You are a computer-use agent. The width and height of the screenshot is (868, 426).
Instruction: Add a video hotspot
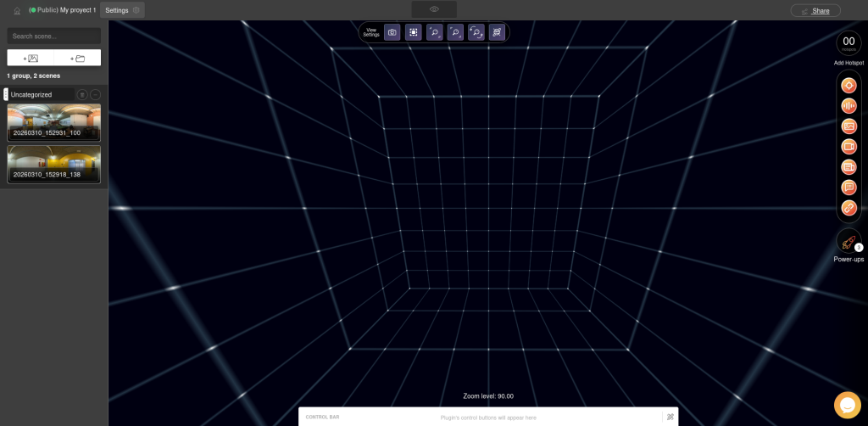[x=849, y=147]
